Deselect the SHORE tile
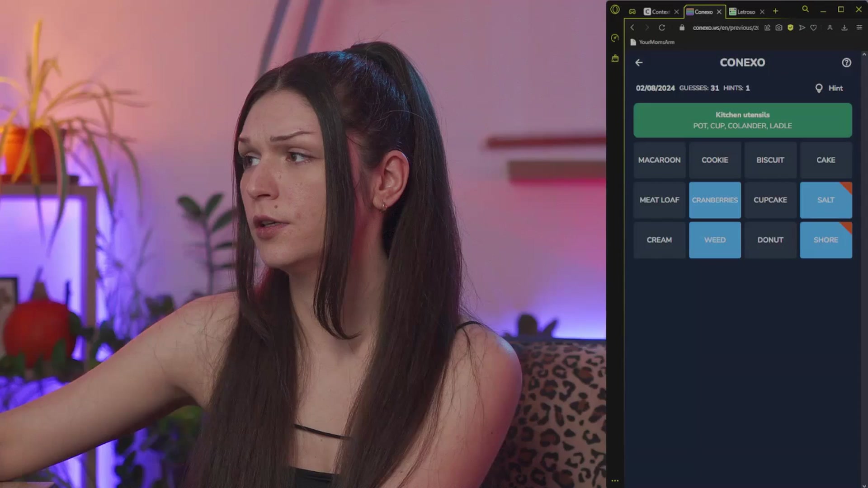Viewport: 868px width, 488px height. [x=826, y=240]
